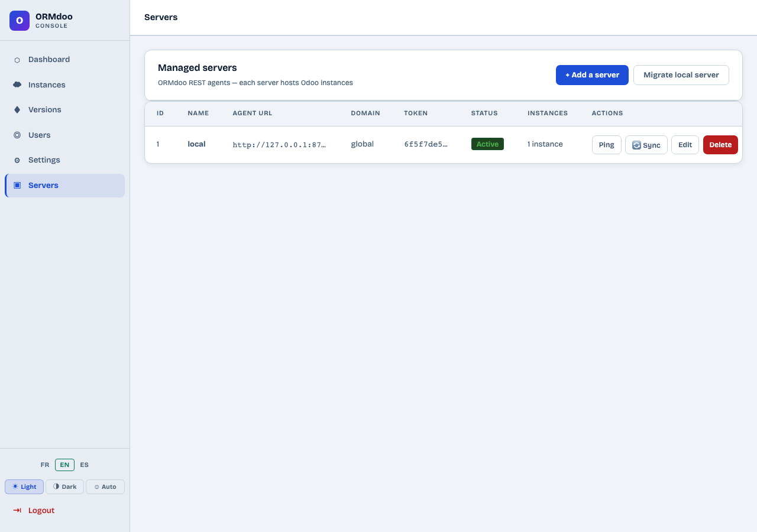Click the Versions diamond icon
This screenshot has height=532, width=757.
click(x=17, y=110)
